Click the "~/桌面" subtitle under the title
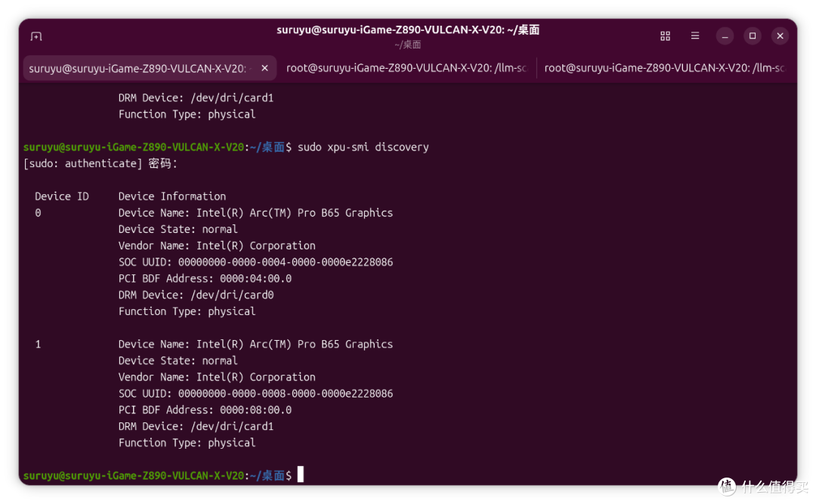816x504 pixels. pyautogui.click(x=408, y=45)
